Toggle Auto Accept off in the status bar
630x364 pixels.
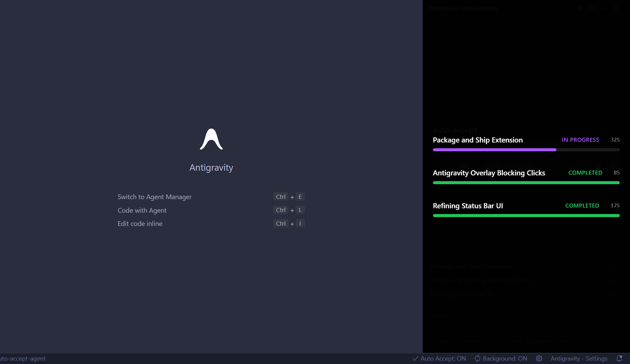(x=439, y=358)
